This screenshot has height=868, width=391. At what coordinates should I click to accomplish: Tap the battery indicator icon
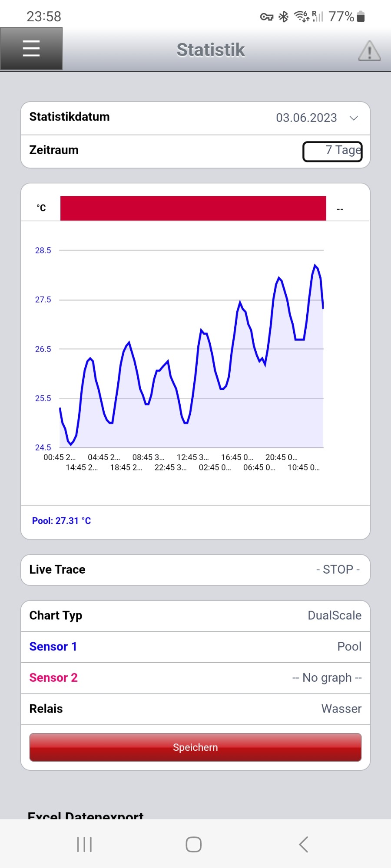point(361,16)
